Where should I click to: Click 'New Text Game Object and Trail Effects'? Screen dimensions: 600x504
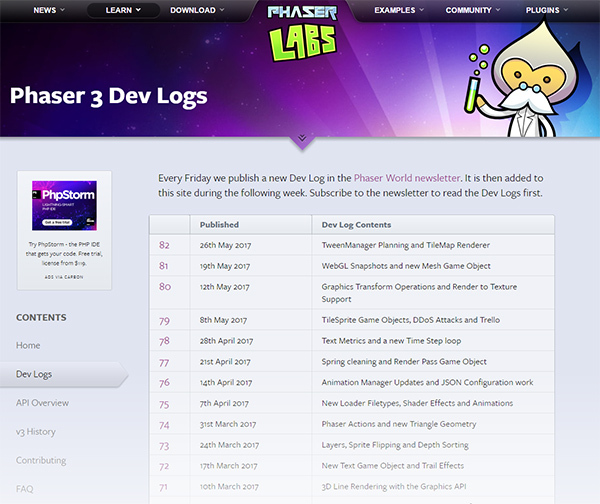coord(393,465)
